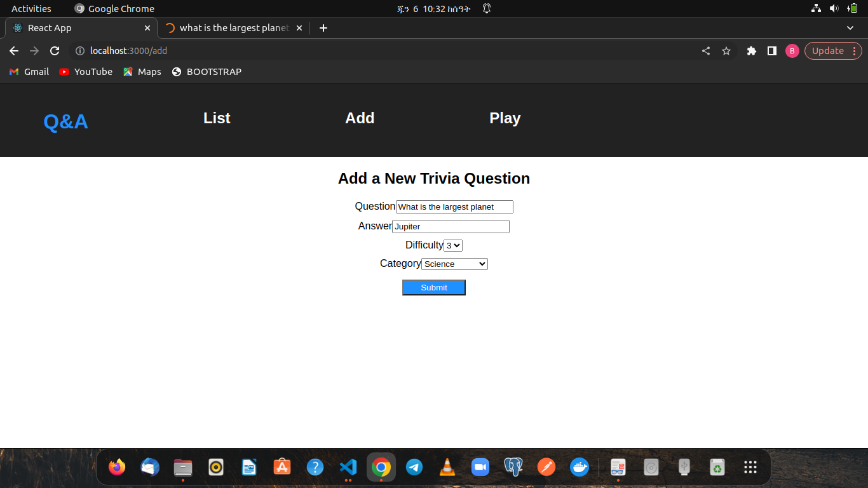Open Chrome's tab search chevron
The height and width of the screenshot is (488, 868).
pos(850,28)
